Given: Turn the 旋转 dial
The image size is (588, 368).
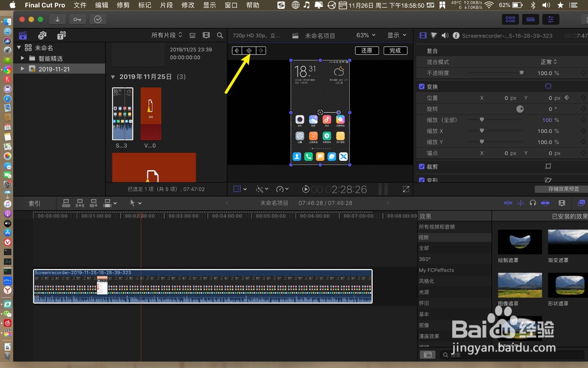Looking at the screenshot, I should (520, 109).
